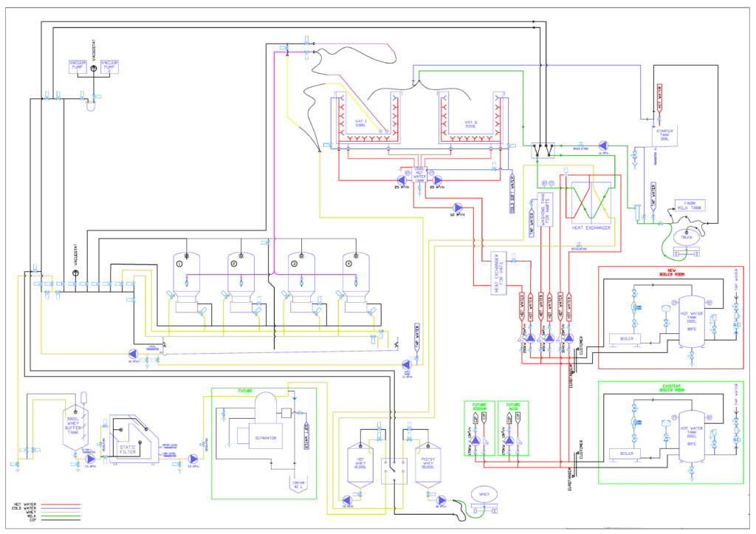Viewport: 756px width, 534px height.
Task: Click the circled number 3 process tank
Action: tap(301, 282)
